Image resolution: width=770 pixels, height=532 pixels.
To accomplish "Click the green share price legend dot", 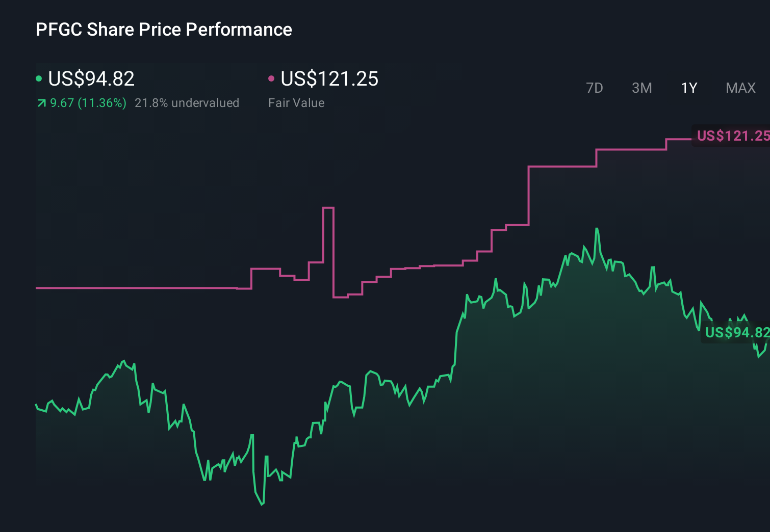I will (x=39, y=78).
